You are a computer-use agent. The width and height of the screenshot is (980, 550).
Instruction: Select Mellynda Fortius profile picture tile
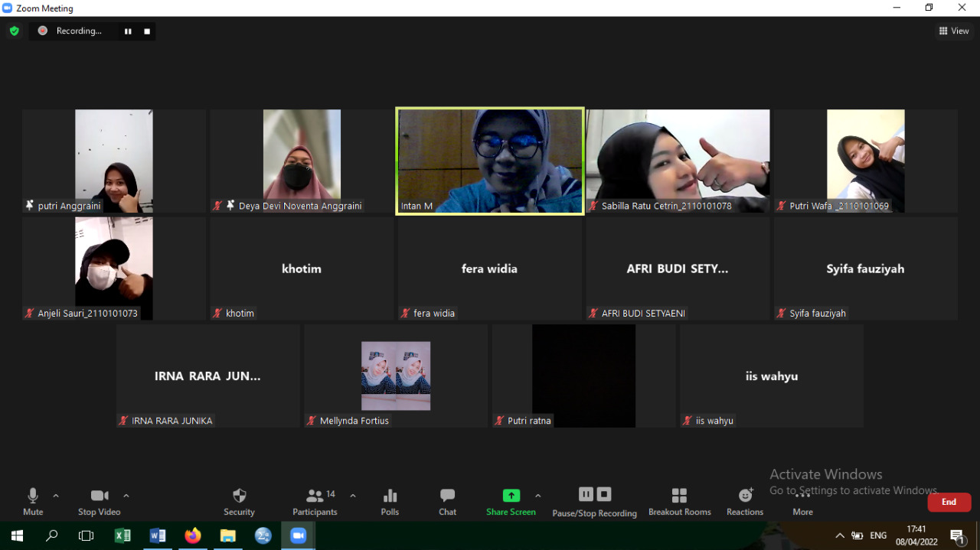pos(396,376)
